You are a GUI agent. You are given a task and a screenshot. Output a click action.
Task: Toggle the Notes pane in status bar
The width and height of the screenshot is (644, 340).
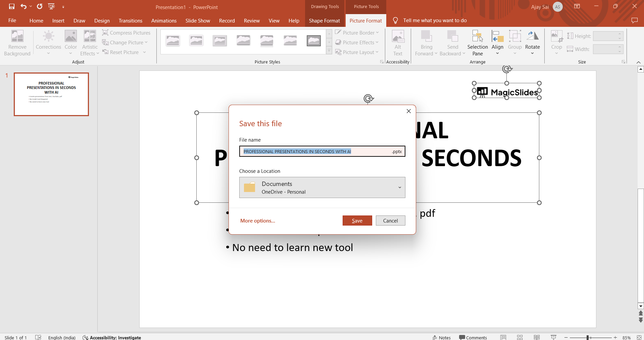(x=442, y=337)
